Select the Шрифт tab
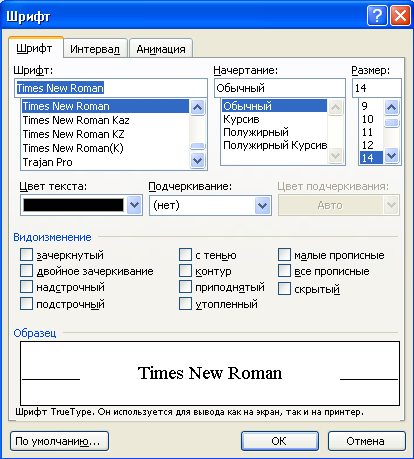Viewport: 414px width, 459px height. pyautogui.click(x=35, y=48)
